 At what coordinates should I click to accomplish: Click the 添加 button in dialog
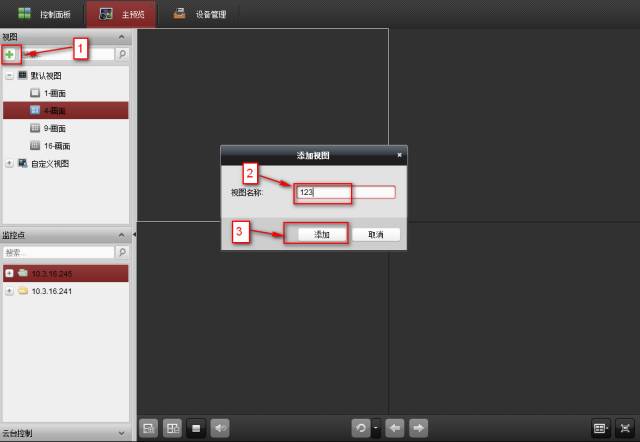pyautogui.click(x=322, y=234)
